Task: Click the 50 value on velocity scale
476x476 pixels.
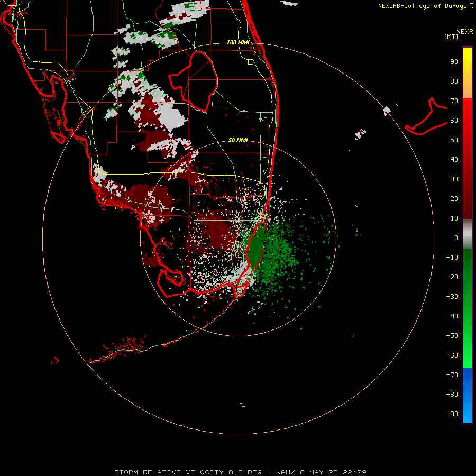Action: click(x=454, y=140)
